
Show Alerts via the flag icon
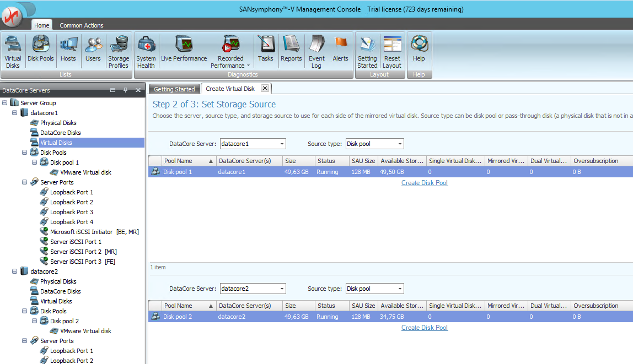pos(340,48)
